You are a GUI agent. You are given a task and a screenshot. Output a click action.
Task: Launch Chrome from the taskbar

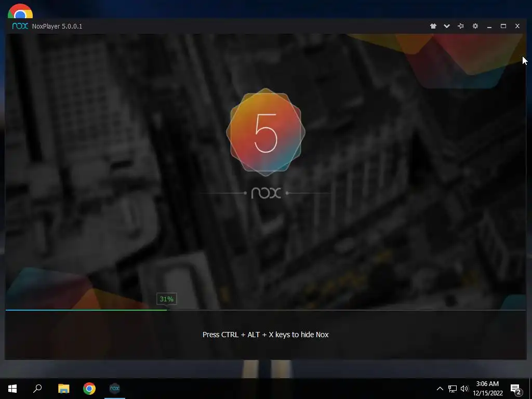pos(89,389)
